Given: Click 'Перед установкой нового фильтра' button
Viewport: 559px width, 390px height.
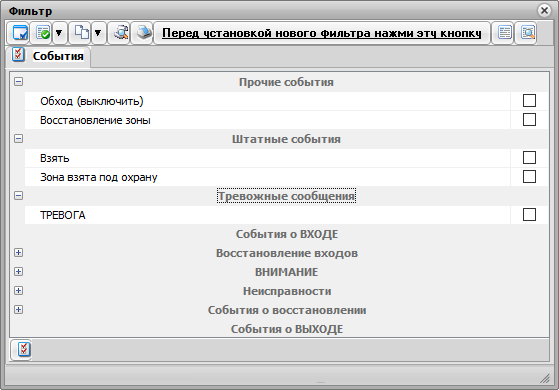Looking at the screenshot, I should (322, 33).
